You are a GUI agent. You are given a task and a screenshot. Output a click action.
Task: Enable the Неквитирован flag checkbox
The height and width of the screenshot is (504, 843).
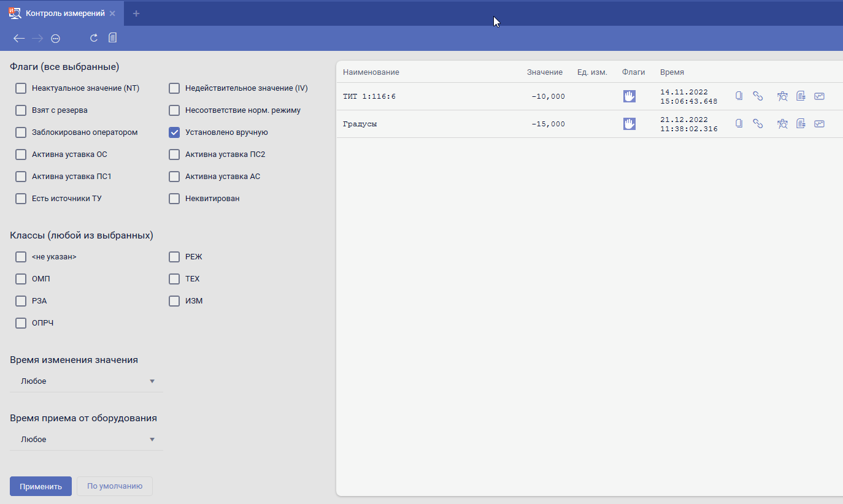pos(174,199)
